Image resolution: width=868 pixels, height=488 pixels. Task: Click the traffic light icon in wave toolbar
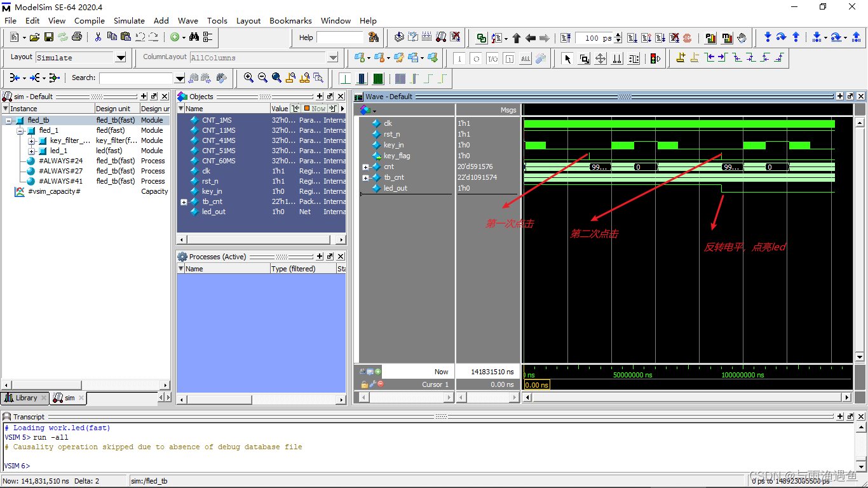[654, 59]
